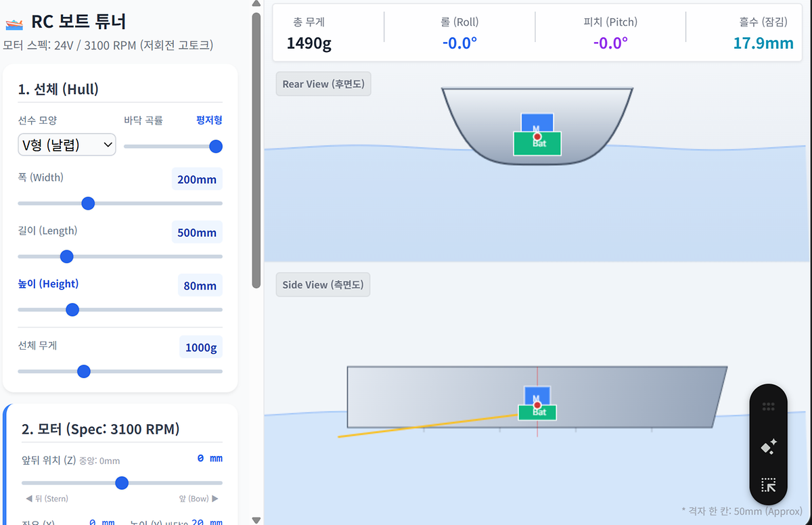The width and height of the screenshot is (812, 525).
Task: Click the 바닥 곡률 slider handle
Action: (216, 146)
